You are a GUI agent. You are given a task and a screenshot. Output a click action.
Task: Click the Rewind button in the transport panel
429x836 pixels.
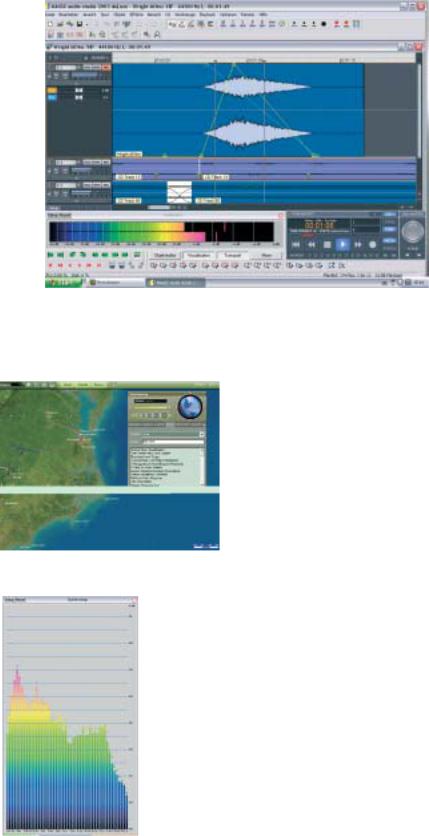[x=312, y=244]
